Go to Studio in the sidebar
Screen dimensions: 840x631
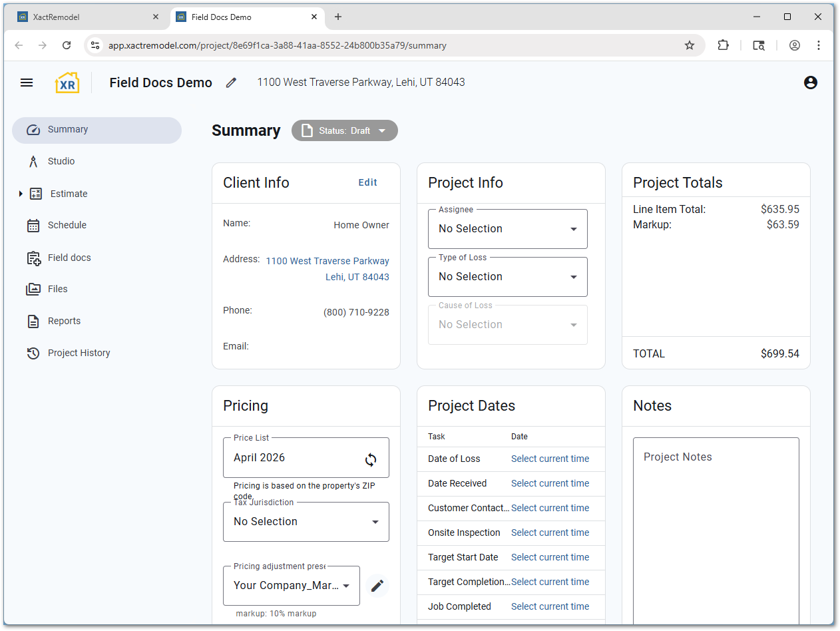[61, 161]
